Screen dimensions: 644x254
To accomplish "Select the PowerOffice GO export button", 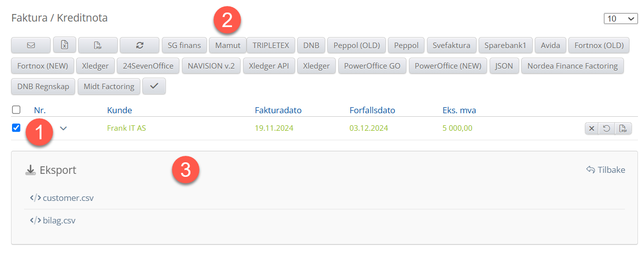I will point(372,66).
